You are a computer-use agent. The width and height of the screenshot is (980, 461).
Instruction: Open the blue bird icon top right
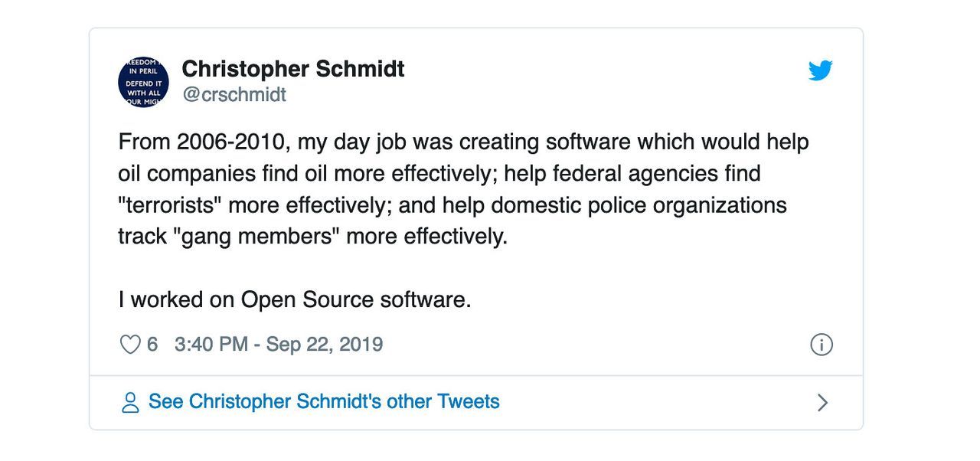click(x=820, y=70)
